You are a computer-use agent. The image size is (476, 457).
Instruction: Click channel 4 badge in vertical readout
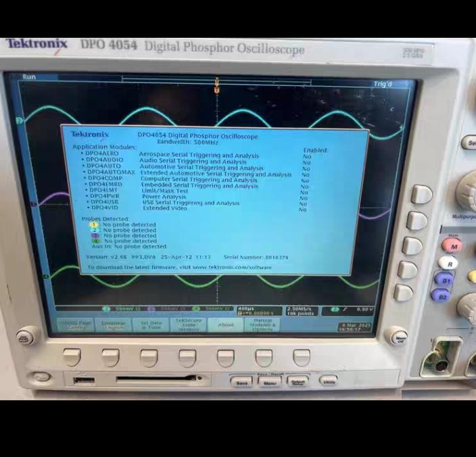196,309
